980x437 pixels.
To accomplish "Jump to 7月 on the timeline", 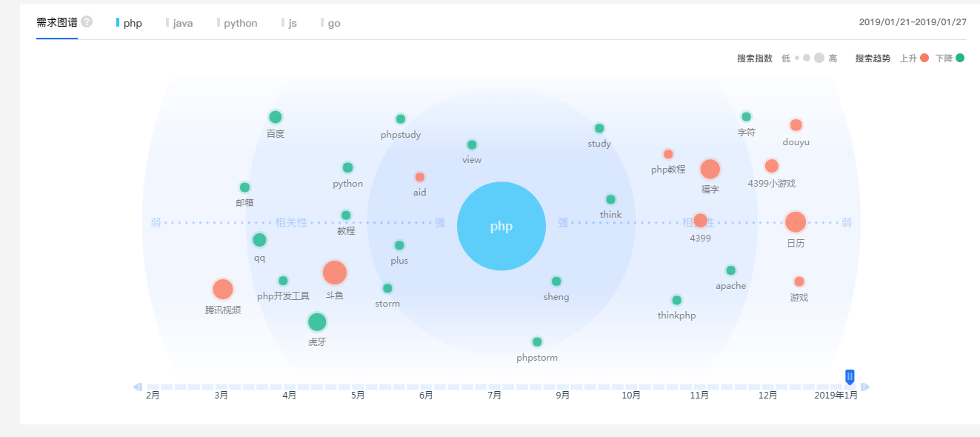I will [x=494, y=396].
